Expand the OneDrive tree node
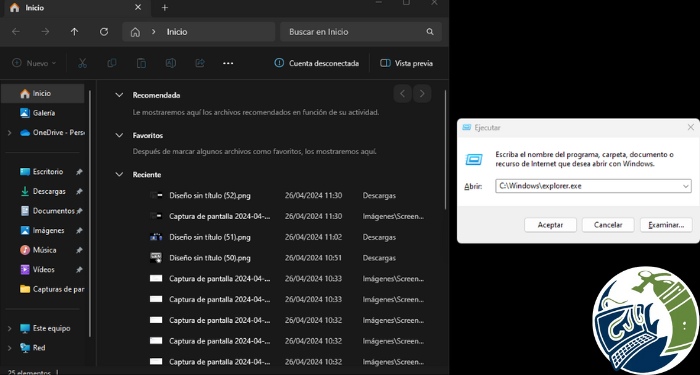 (9, 133)
